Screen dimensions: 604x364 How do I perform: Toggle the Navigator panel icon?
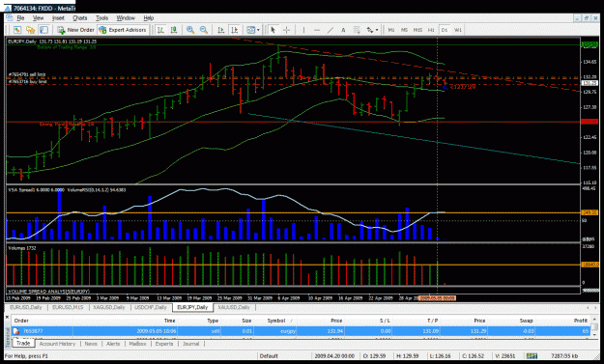[43, 30]
